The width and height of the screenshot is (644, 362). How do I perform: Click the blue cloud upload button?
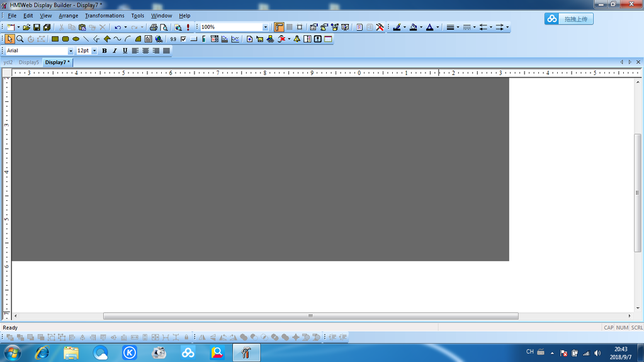coord(568,19)
